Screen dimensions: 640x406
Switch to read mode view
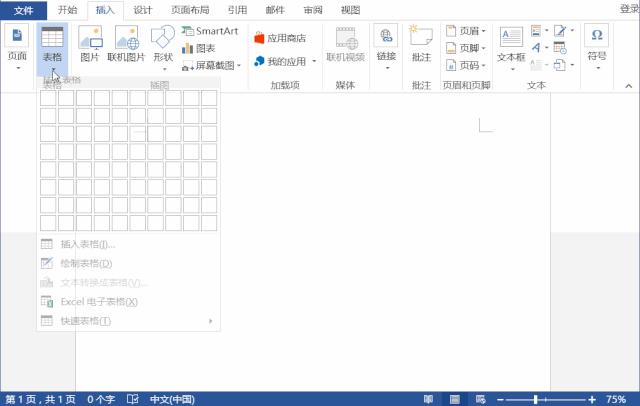[428, 399]
